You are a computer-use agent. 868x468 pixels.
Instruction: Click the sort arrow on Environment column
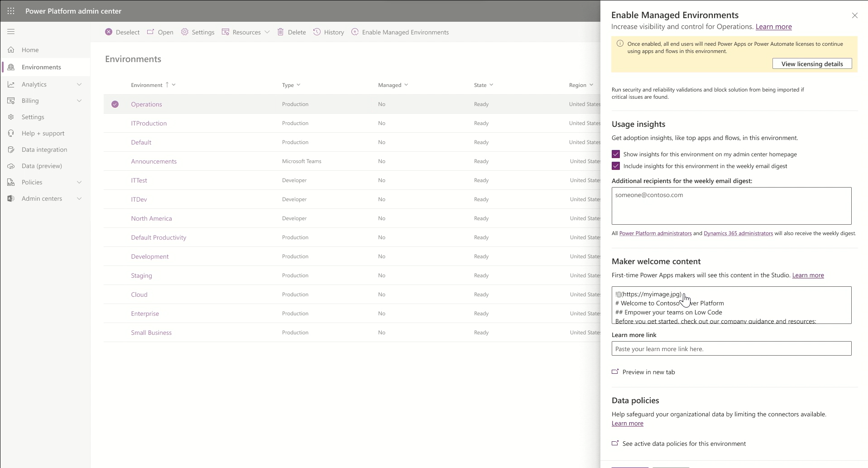click(167, 85)
